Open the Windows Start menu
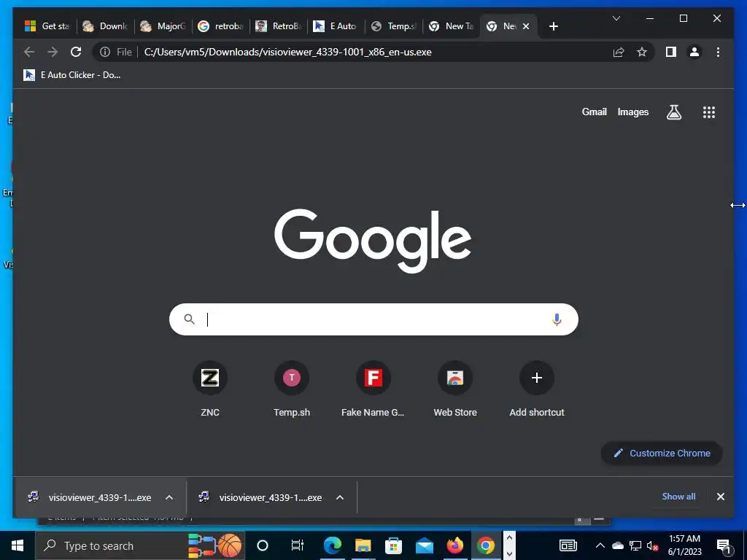Image resolution: width=747 pixels, height=560 pixels. (x=18, y=545)
